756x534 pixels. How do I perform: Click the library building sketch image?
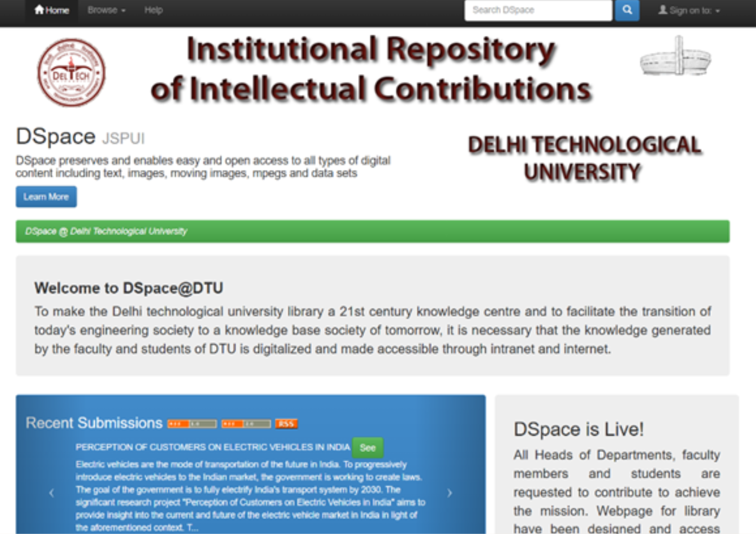click(676, 56)
